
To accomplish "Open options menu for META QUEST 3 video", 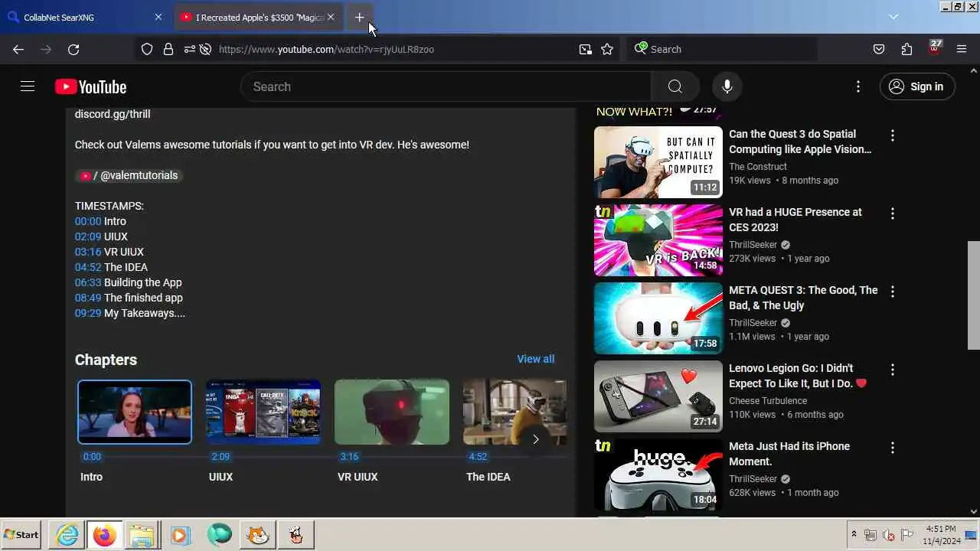I will coord(892,292).
